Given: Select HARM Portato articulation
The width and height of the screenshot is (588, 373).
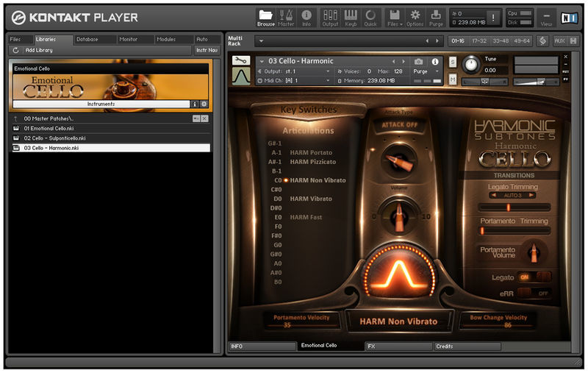Looking at the screenshot, I should point(311,153).
